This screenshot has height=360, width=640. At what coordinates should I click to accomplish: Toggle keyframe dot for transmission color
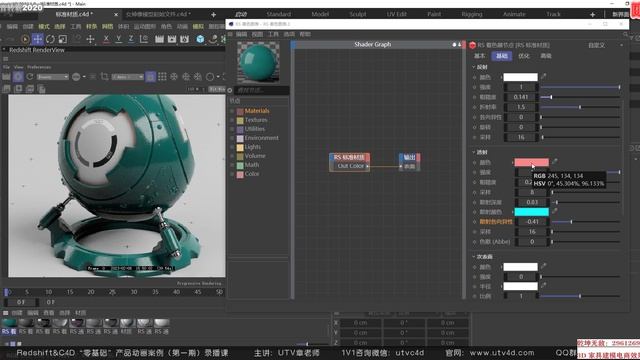click(474, 162)
